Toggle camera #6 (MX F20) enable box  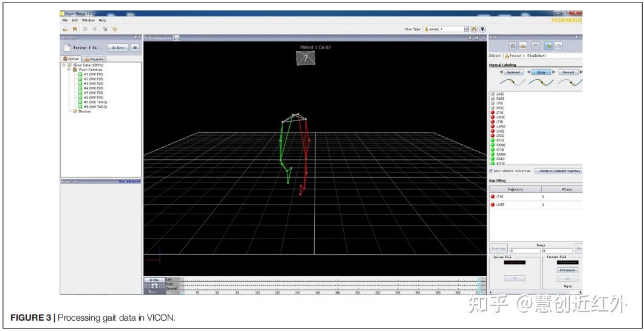[80, 97]
